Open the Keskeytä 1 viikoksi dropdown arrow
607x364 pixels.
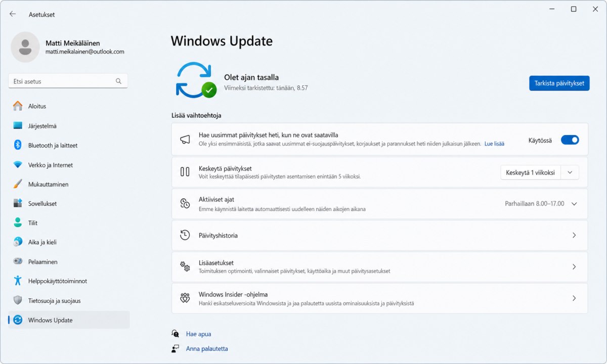[570, 172]
